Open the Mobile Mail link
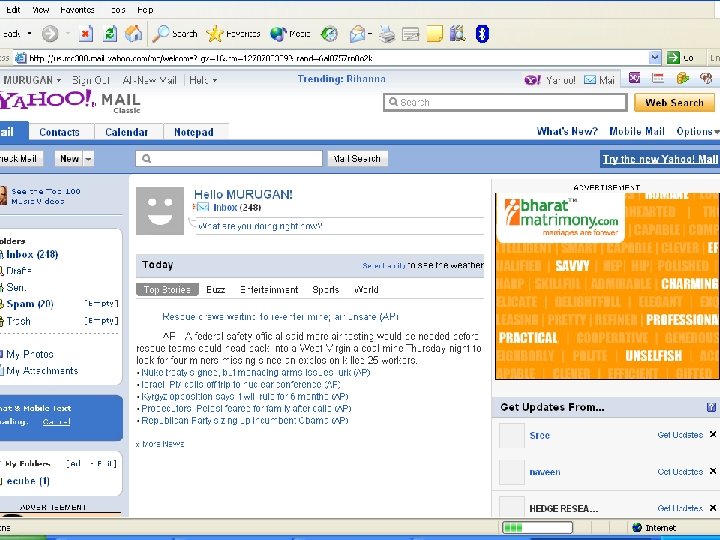This screenshot has height=540, width=720. [637, 131]
